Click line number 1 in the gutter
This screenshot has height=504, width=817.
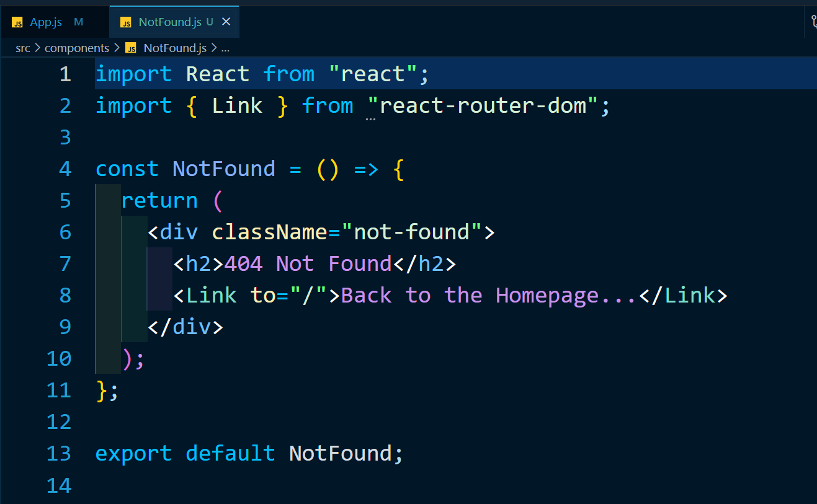[65, 74]
